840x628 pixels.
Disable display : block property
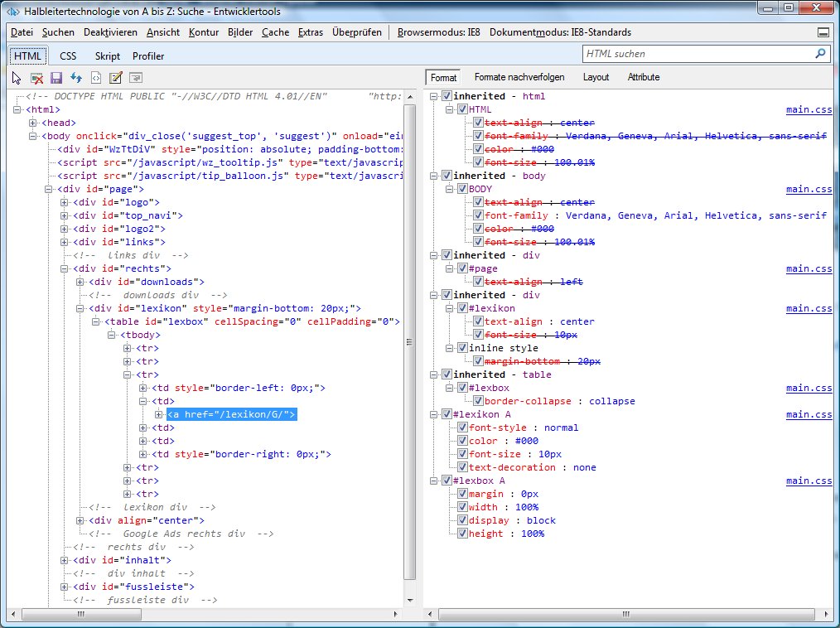[462, 520]
